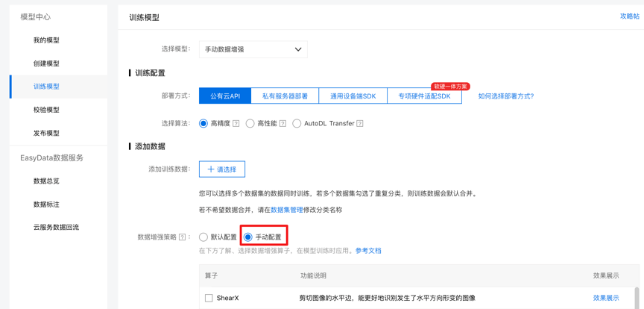Viewport: 644px width, 309px height.
Task: Open 我的模型 in sidebar
Action: [46, 40]
